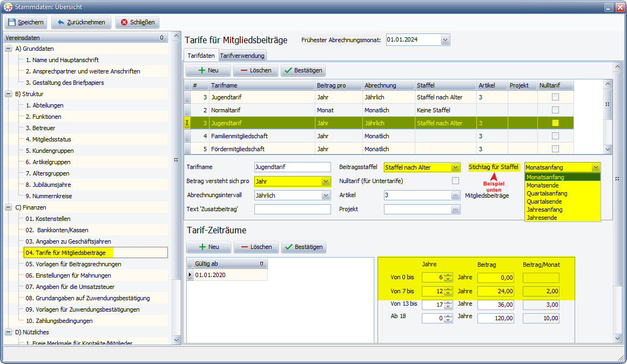Confirm tariff with upper Bestätigen button
Screen dimensions: 627x364
(303, 70)
